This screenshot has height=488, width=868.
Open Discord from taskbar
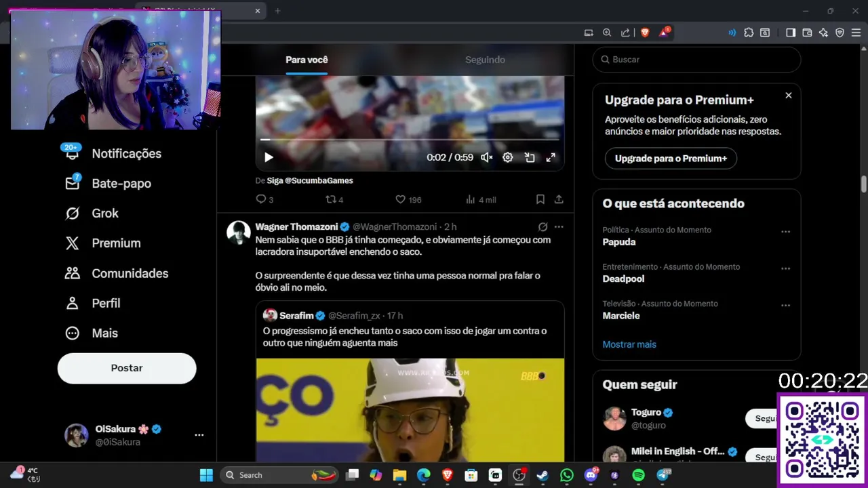pyautogui.click(x=591, y=475)
